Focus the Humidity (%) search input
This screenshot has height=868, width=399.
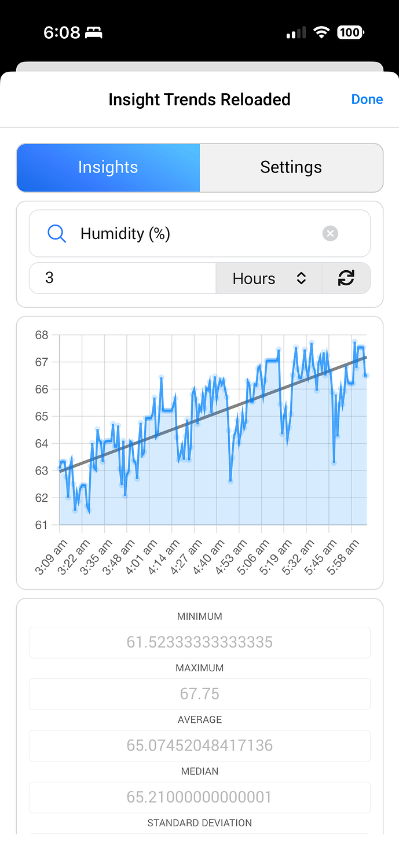pos(191,234)
